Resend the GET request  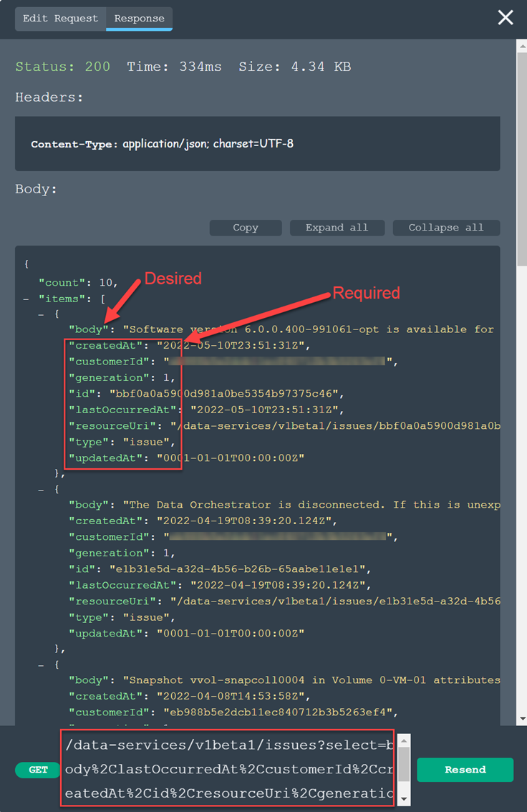point(465,770)
